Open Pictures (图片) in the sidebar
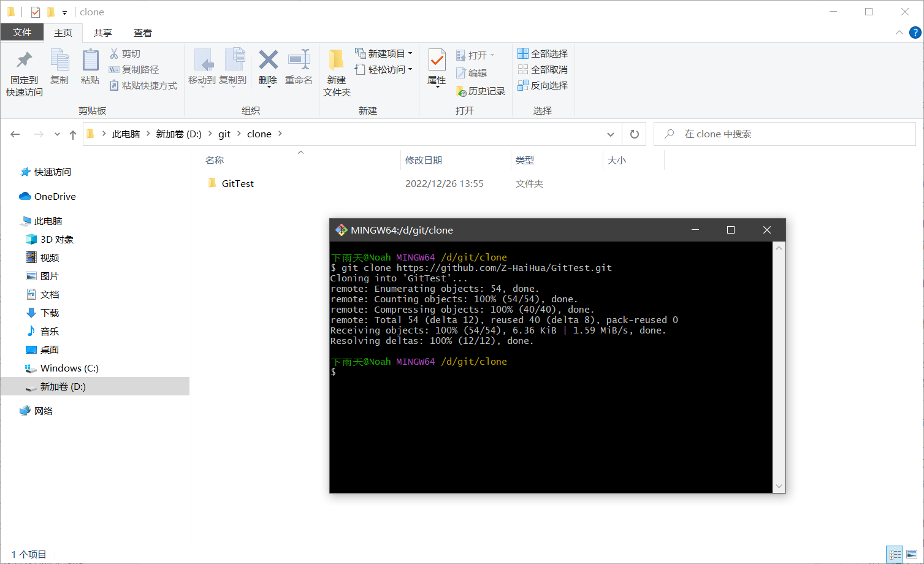This screenshot has height=564, width=924. [50, 276]
